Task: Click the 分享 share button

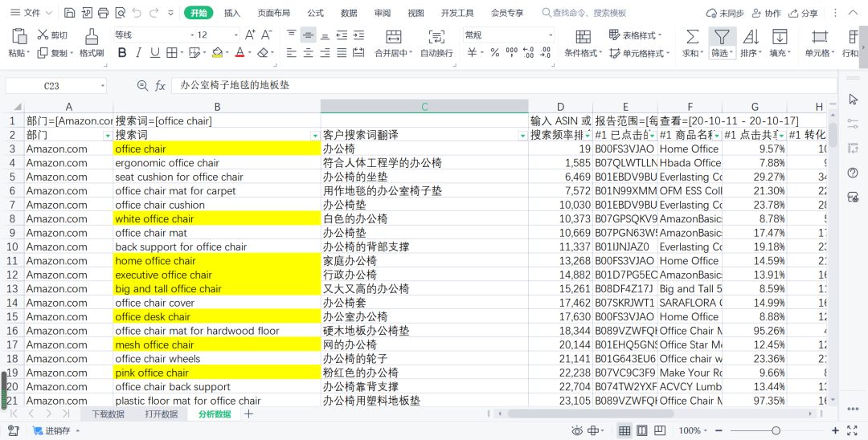Action: point(803,13)
